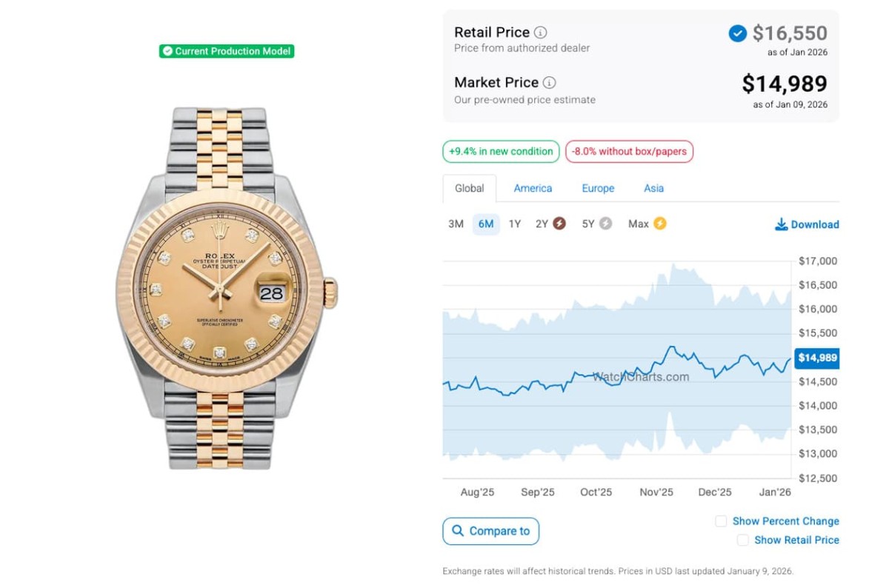Image resolution: width=889 pixels, height=588 pixels.
Task: Select the Asia region tab
Action: (653, 188)
